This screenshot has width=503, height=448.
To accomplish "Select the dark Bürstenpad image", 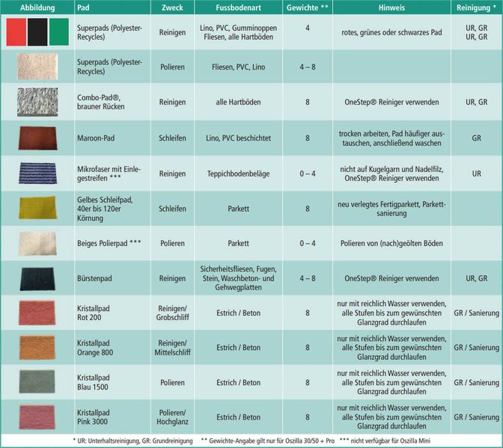I will pyautogui.click(x=37, y=278).
